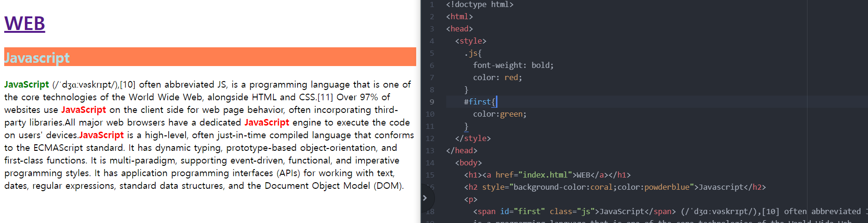Click the id="first" attribute in span
Screen dimensions: 868x223
(523, 211)
